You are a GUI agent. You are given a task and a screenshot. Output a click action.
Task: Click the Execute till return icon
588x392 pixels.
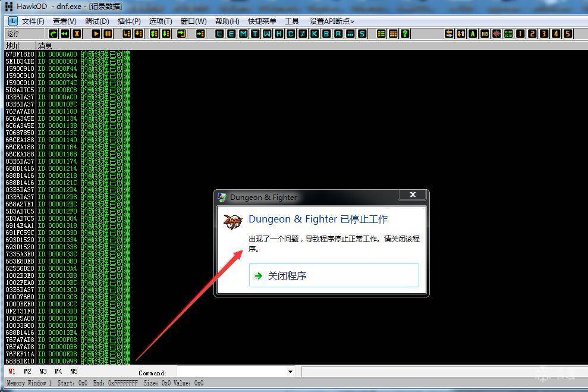click(182, 34)
